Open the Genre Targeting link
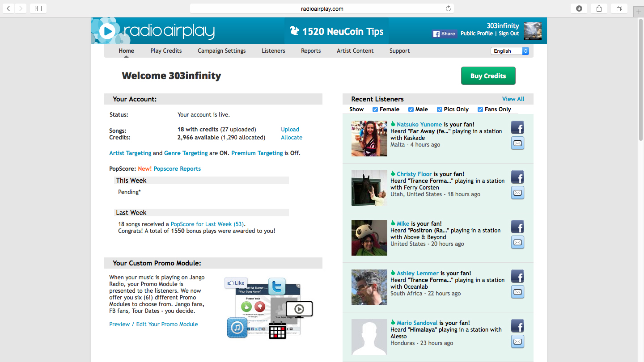This screenshot has height=362, width=644. click(186, 153)
